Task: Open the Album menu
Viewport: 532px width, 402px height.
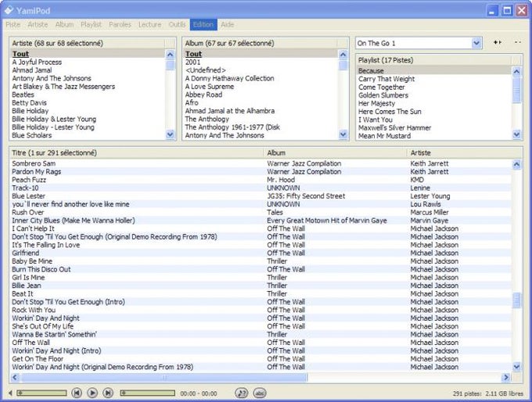Action: tap(64, 24)
